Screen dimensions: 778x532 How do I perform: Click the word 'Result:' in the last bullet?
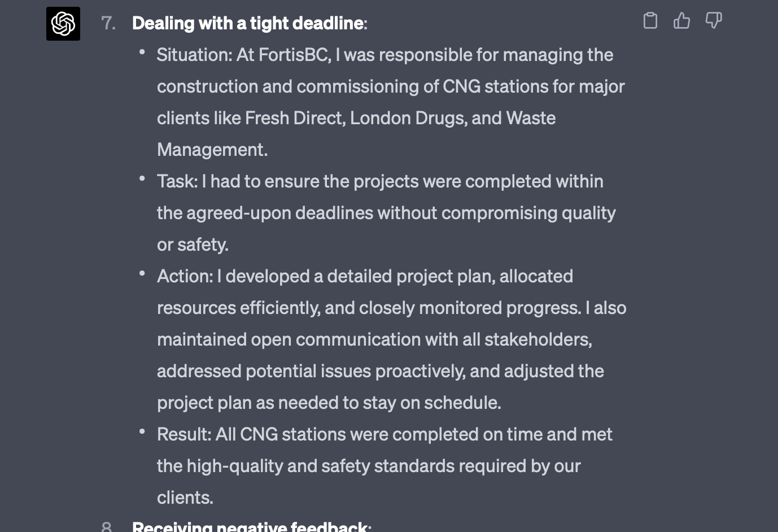(184, 434)
